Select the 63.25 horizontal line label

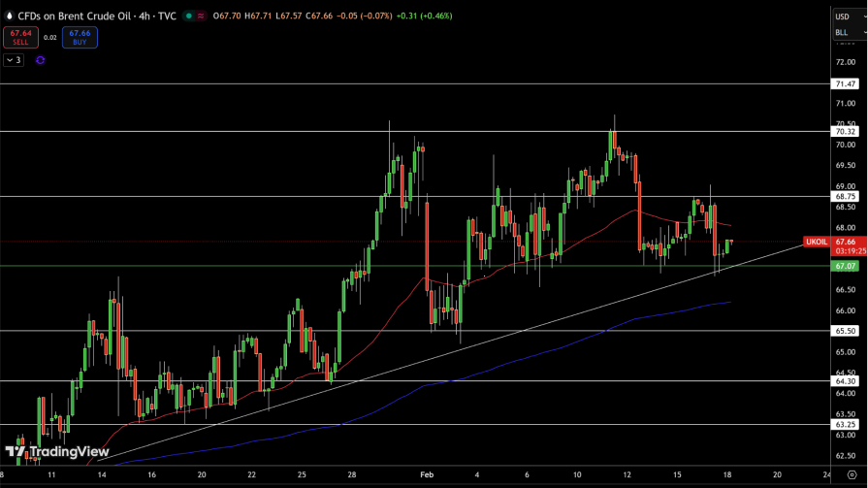tap(845, 424)
